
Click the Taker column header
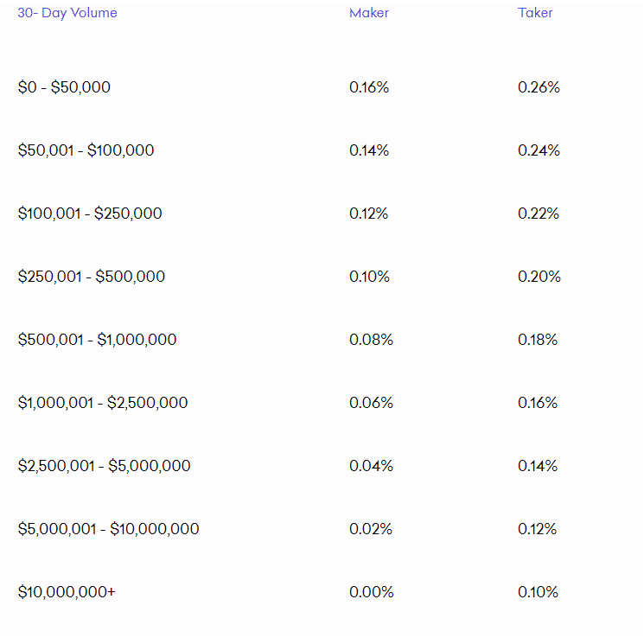(x=535, y=13)
